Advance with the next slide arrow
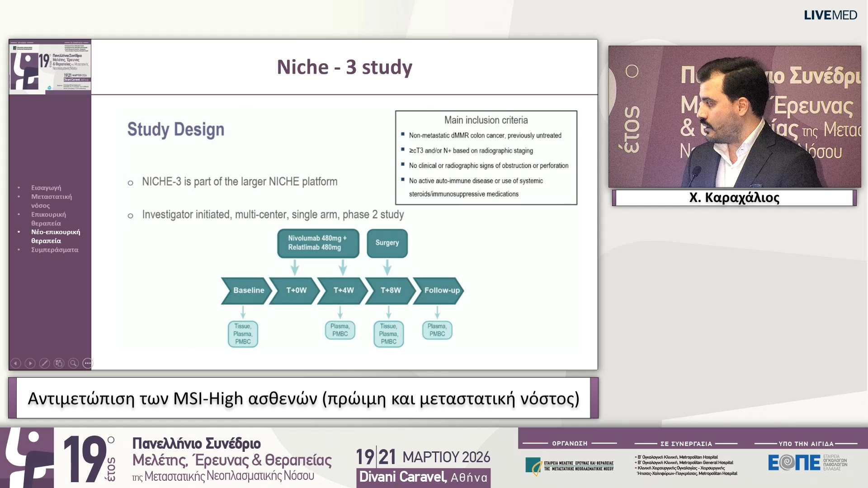This screenshot has height=488, width=868. (x=30, y=363)
